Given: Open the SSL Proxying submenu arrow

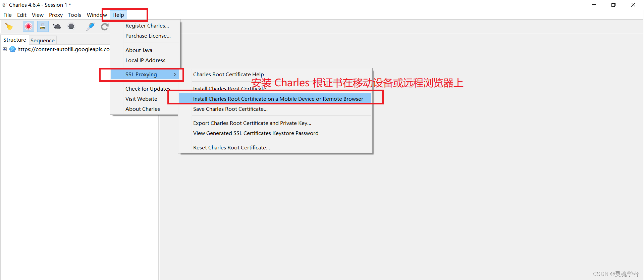Looking at the screenshot, I should pos(175,75).
